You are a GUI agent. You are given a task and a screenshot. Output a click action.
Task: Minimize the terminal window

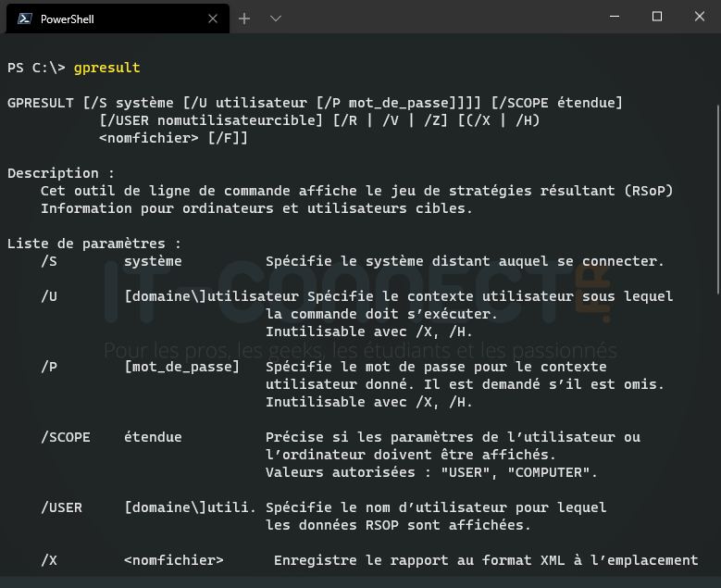[x=615, y=17]
